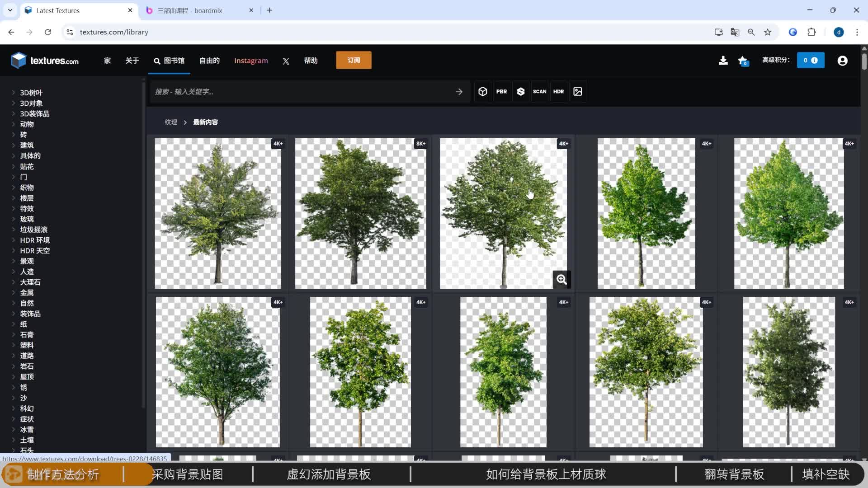Click the magnifier zoom icon on tree thumbnail
The width and height of the screenshot is (868, 488).
click(561, 279)
